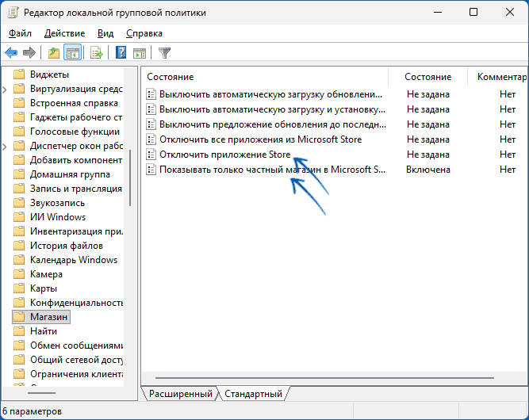The image size is (529, 420).
Task: Expand the Виртуализация средс tree node
Action: [x=5, y=90]
